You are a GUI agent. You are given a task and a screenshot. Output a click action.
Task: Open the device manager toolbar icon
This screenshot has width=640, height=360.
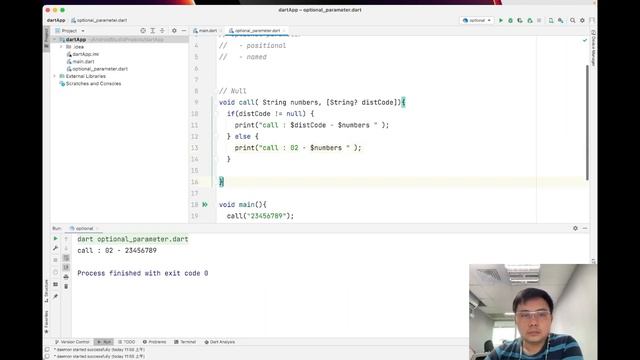click(x=551, y=20)
